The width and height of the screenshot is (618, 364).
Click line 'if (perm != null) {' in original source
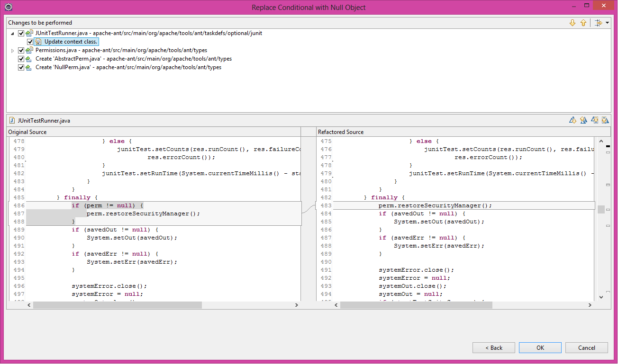click(107, 205)
